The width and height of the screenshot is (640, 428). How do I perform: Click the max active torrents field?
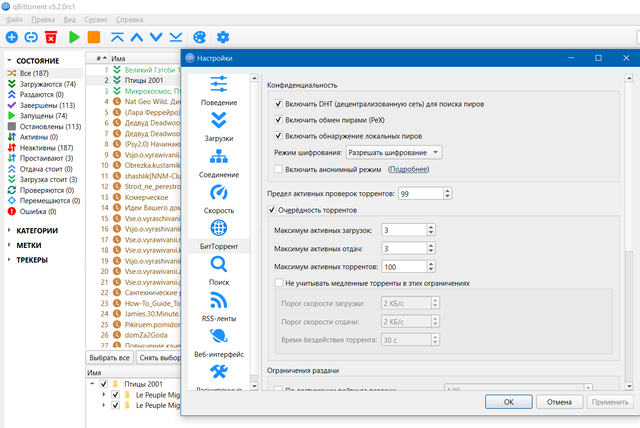pyautogui.click(x=404, y=267)
